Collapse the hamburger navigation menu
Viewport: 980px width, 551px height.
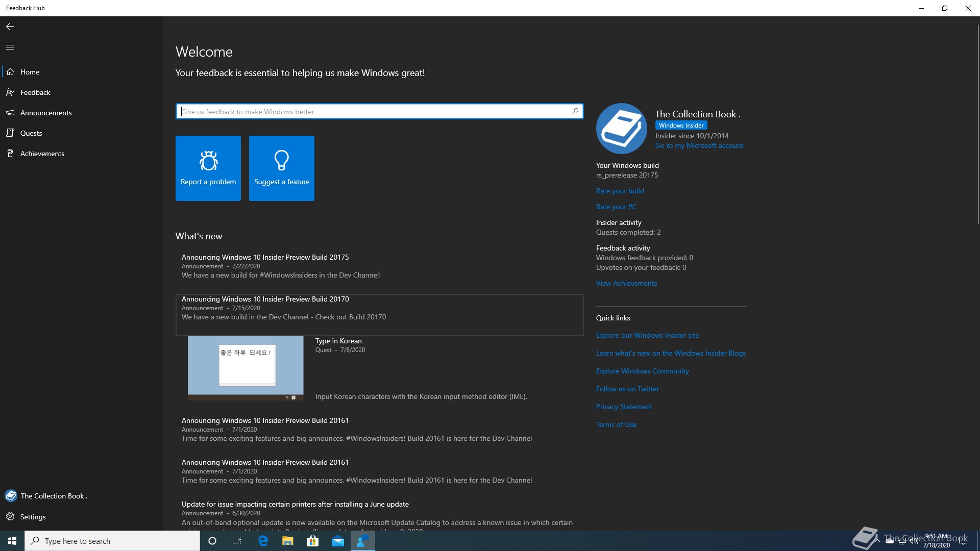click(10, 47)
